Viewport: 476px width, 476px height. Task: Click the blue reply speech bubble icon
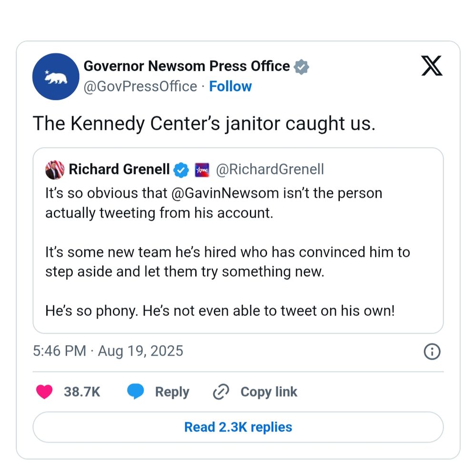pyautogui.click(x=135, y=391)
